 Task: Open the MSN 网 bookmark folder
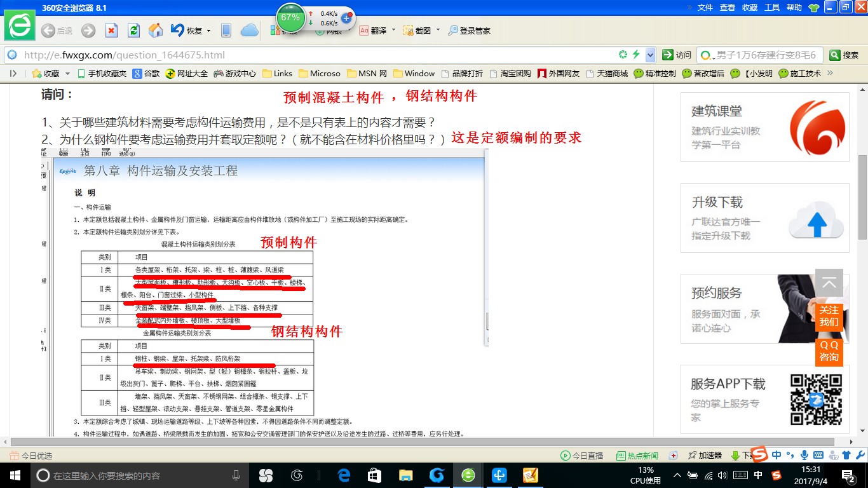[x=367, y=73]
